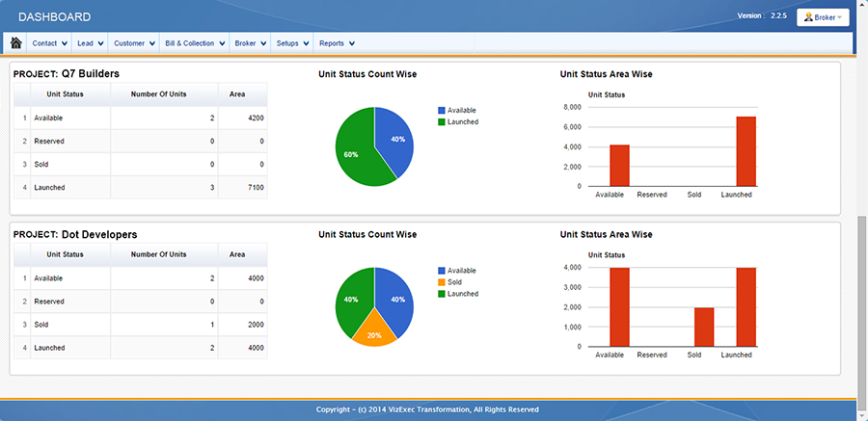Click blue Available legend icon for Q7 Builders

tap(442, 111)
